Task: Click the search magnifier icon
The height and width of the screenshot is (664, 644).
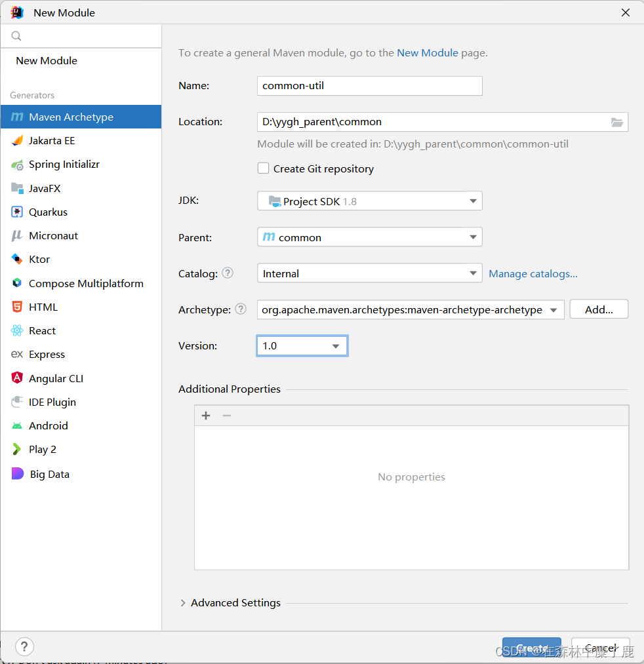Action: tap(16, 36)
